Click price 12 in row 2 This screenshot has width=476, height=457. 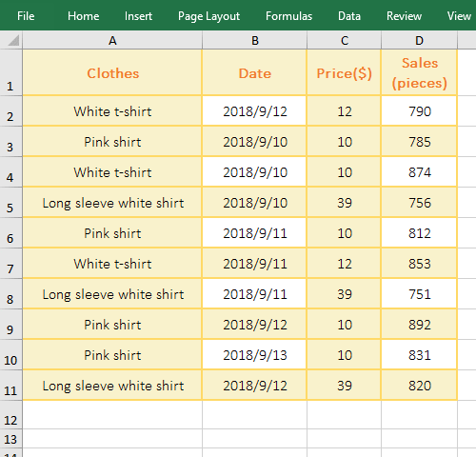pos(344,111)
